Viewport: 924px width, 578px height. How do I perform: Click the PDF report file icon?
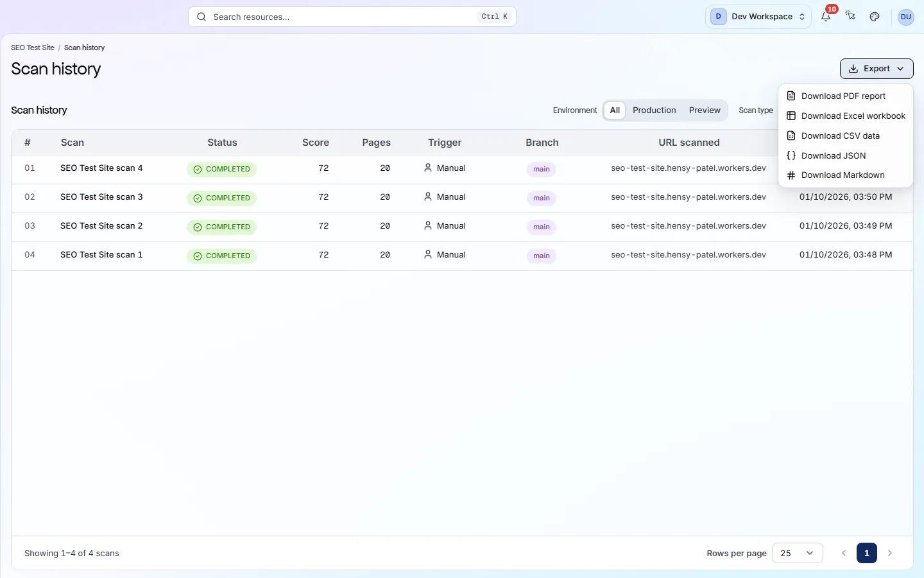click(x=791, y=96)
